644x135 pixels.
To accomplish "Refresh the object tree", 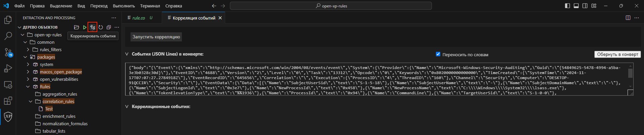I will tap(101, 27).
